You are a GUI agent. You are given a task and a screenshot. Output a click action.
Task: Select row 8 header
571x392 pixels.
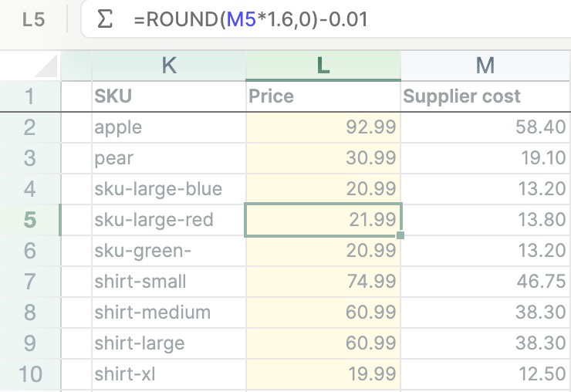(30, 313)
